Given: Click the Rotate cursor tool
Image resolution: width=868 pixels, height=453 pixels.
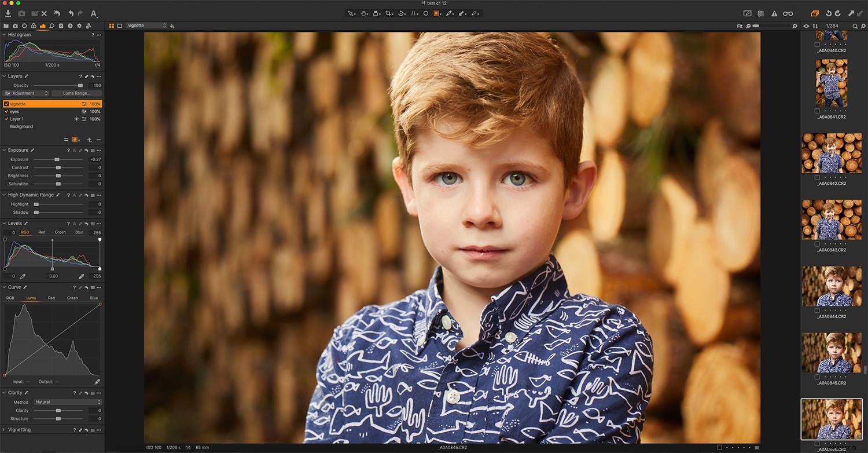Looking at the screenshot, I should [401, 13].
